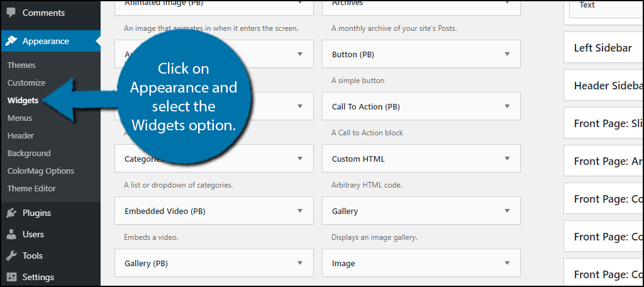Go to Themes submenu
The width and height of the screenshot is (644, 287).
point(21,65)
